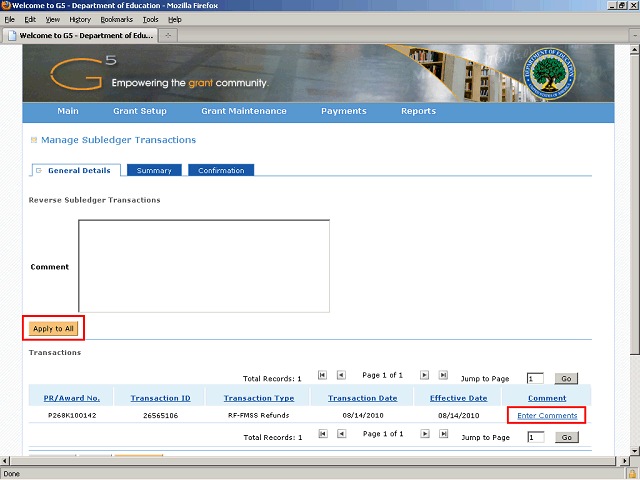
Task: Open the Payments navigation menu
Action: (344, 111)
